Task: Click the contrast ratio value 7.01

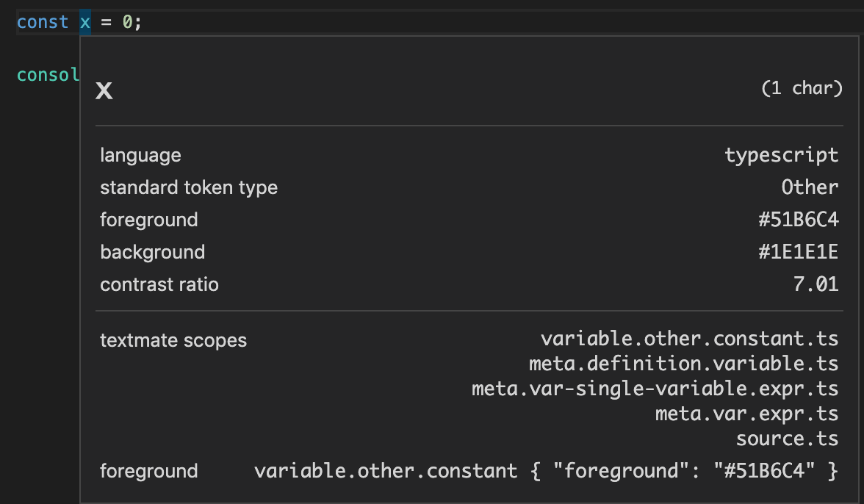Action: click(815, 284)
